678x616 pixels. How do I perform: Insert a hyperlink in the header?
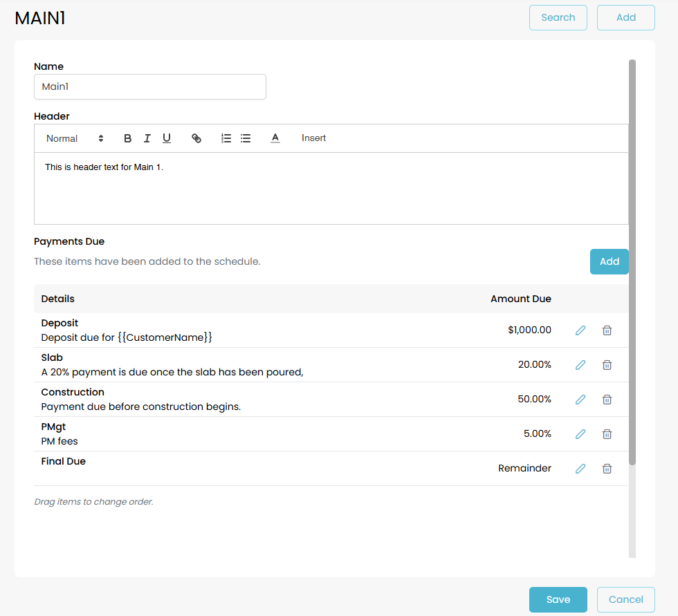coord(196,138)
